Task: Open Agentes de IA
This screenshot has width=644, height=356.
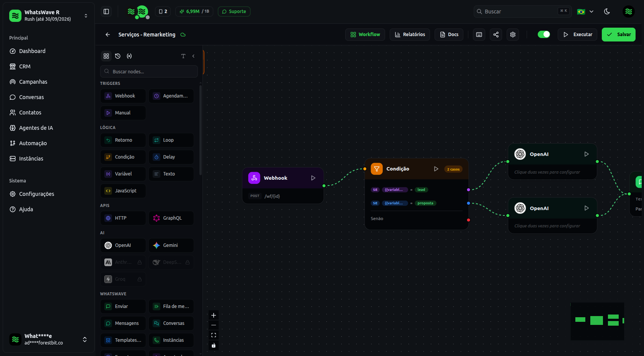Action: [49, 128]
